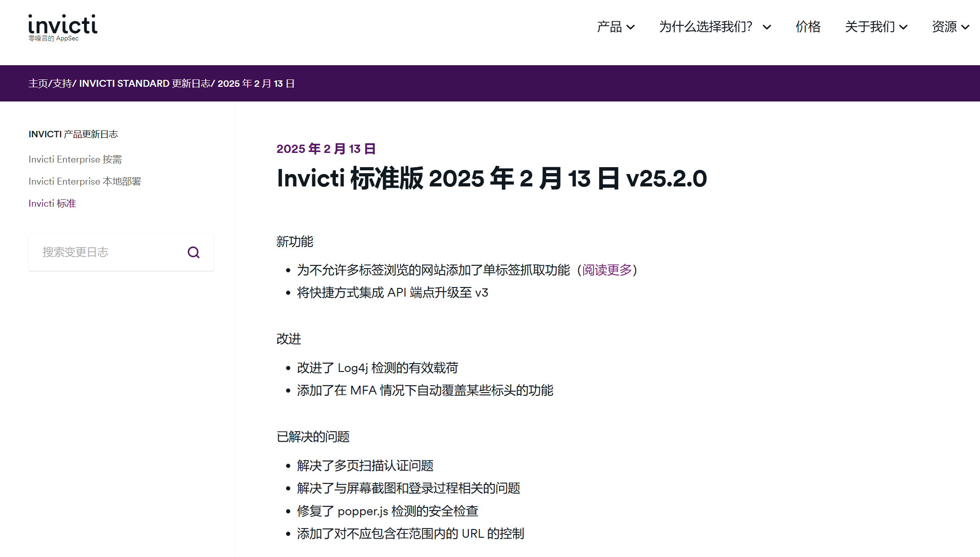The image size is (980, 557).
Task: Click the Invicti 标准版 v25.2.0 title
Action: pos(492,178)
